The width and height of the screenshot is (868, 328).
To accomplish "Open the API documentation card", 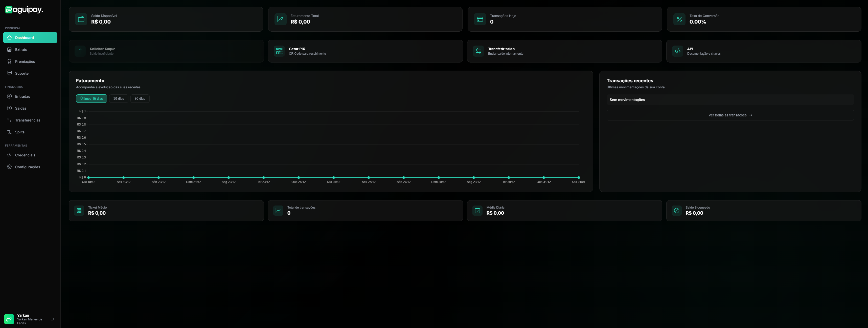I will click(x=764, y=51).
